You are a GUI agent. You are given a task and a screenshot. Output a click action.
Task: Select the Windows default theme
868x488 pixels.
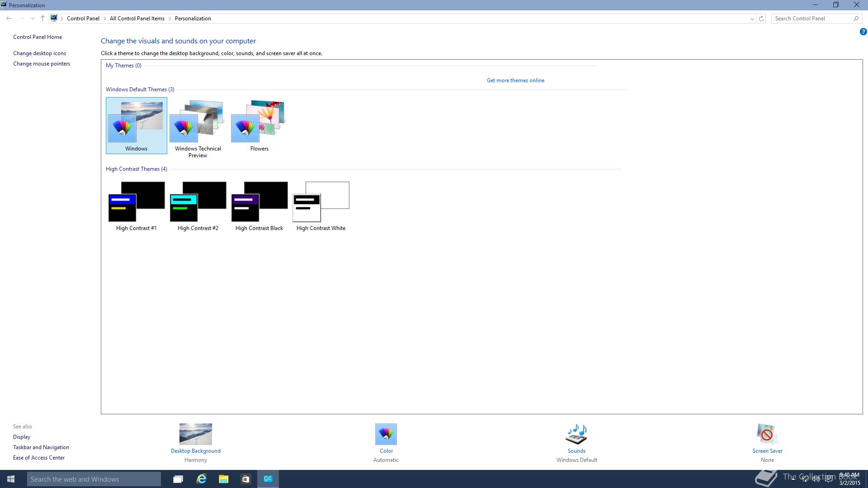point(136,126)
